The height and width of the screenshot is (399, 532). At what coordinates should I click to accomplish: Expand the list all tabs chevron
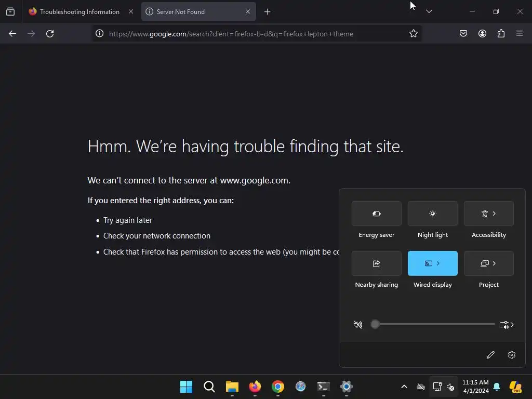[429, 11]
